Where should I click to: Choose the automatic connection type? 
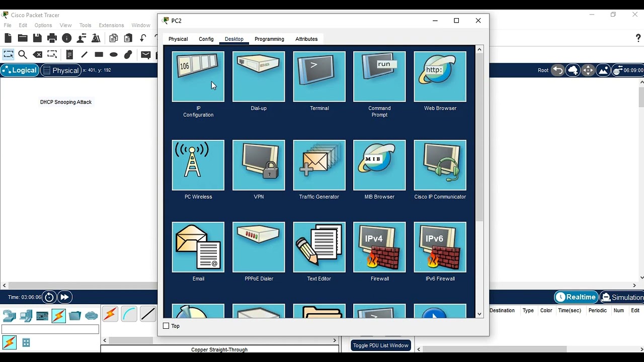pos(110,314)
